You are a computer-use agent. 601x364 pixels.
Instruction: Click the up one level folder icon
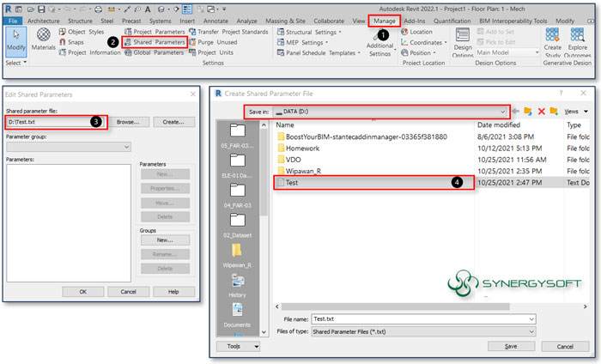click(528, 111)
